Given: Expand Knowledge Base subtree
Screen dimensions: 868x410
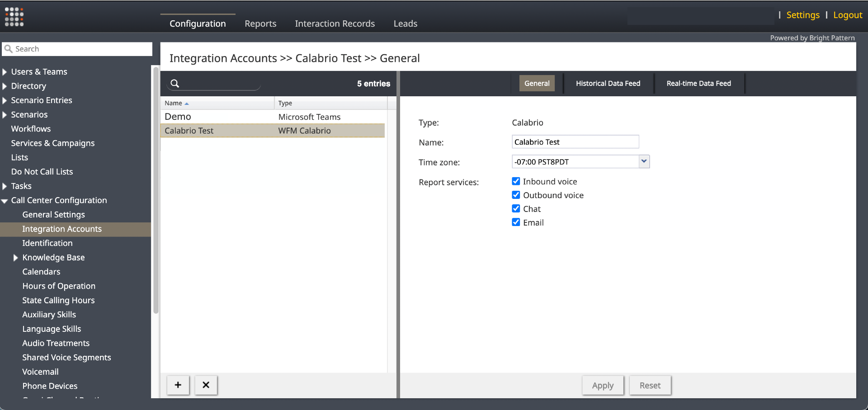Looking at the screenshot, I should [15, 258].
